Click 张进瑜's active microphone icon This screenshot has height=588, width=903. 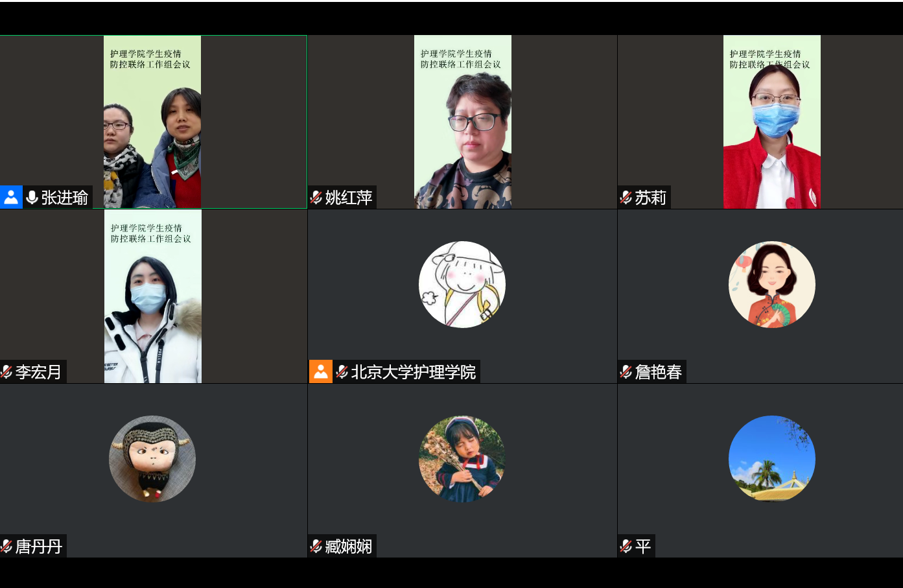(x=32, y=197)
